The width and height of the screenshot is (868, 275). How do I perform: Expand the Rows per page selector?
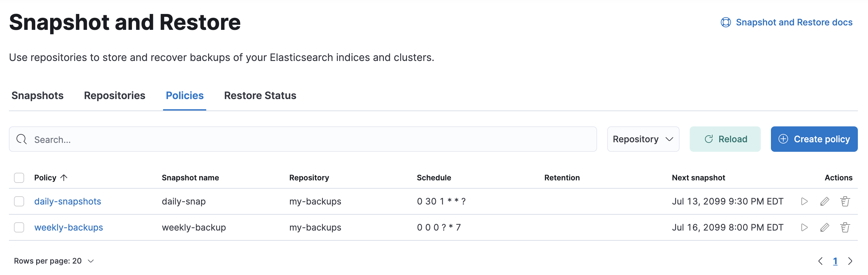coord(54,261)
